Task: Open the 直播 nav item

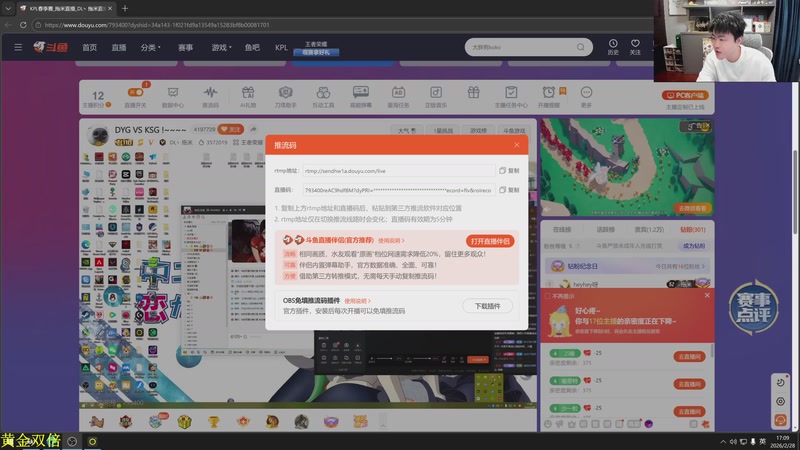Action: (x=119, y=47)
